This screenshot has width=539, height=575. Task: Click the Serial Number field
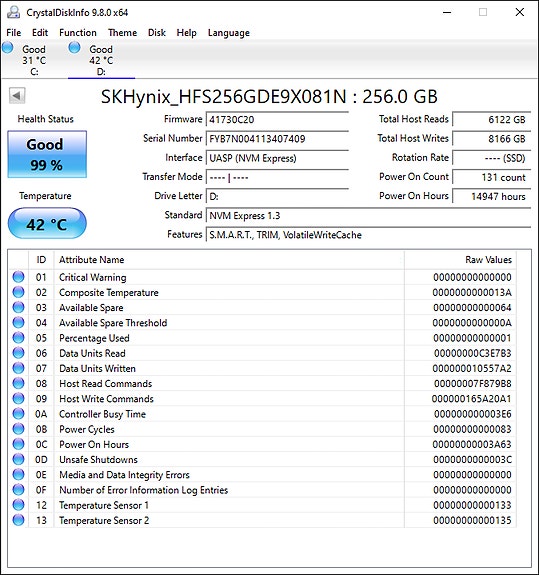pos(277,139)
